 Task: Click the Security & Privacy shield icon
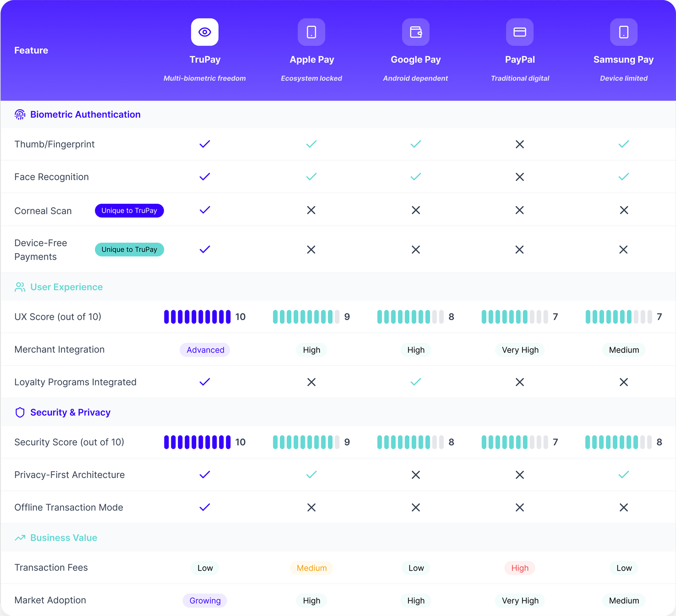20,412
